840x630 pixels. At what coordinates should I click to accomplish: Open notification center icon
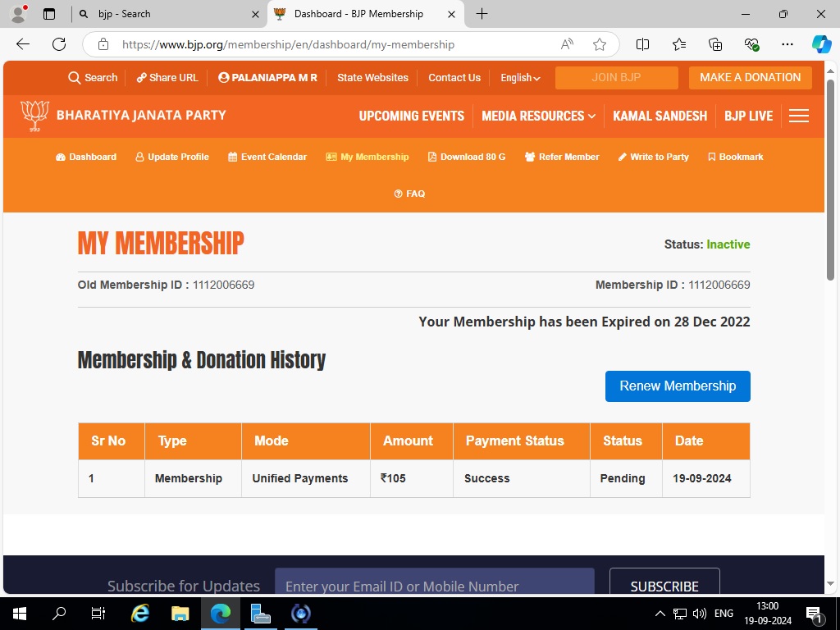pos(814,614)
